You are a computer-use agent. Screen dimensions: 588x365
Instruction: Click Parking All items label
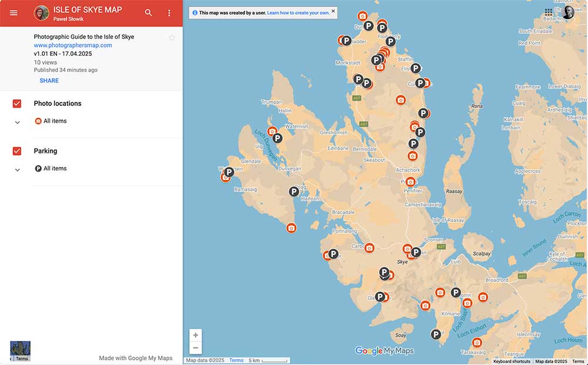(x=55, y=169)
